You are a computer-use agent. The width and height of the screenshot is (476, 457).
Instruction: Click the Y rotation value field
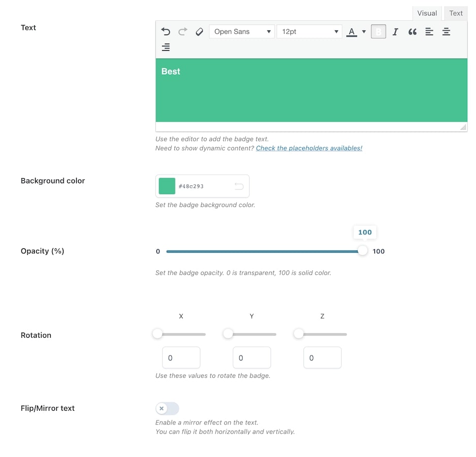pyautogui.click(x=252, y=358)
